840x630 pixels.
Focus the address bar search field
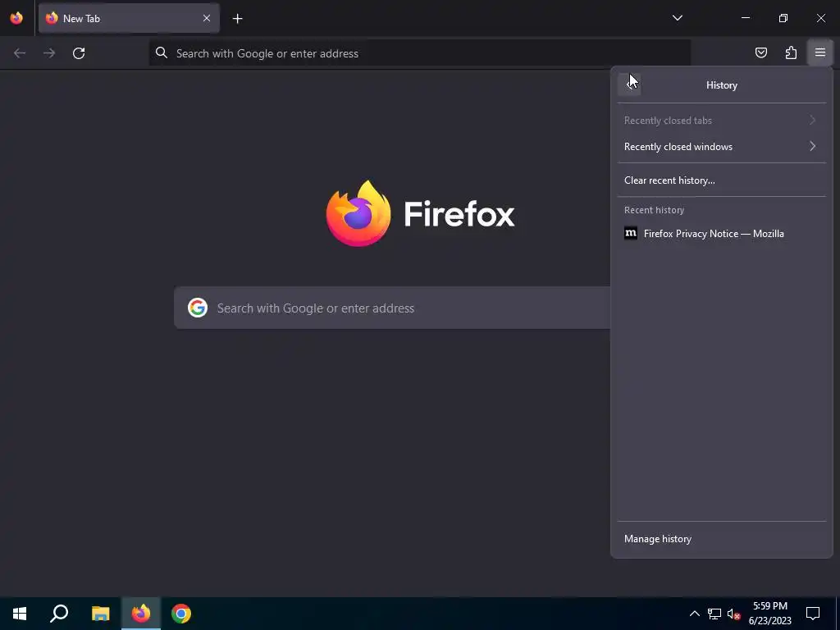[x=419, y=53]
